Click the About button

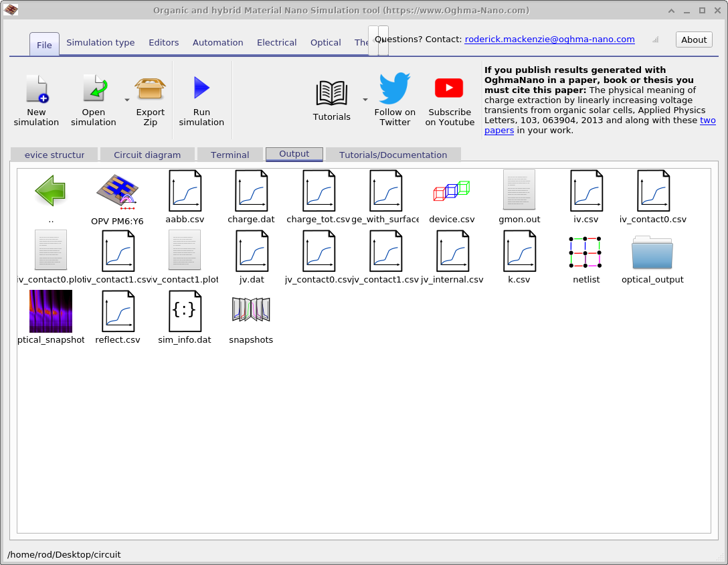pyautogui.click(x=693, y=39)
